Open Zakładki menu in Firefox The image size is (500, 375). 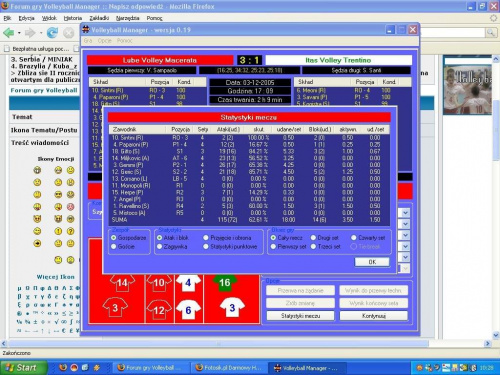[x=99, y=18]
